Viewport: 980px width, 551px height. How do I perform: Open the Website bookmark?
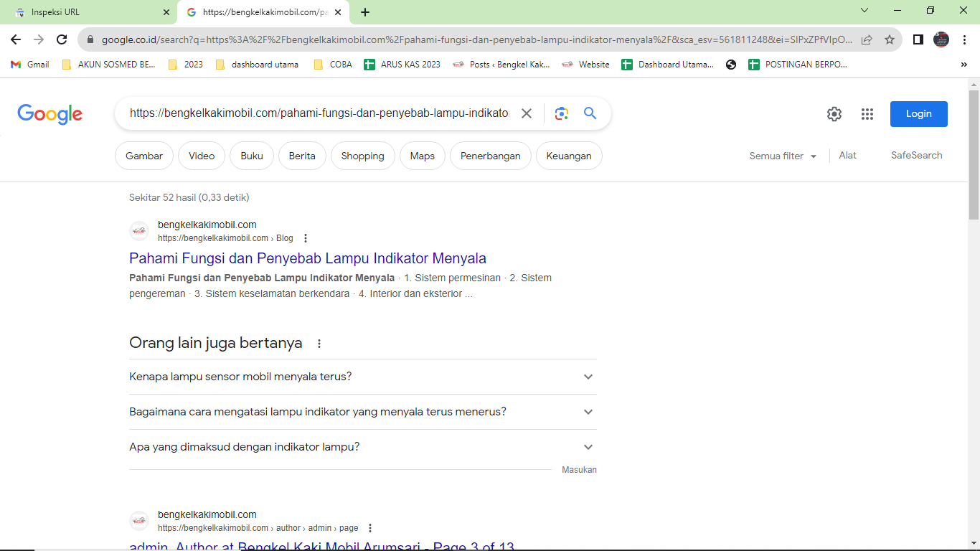(x=585, y=65)
